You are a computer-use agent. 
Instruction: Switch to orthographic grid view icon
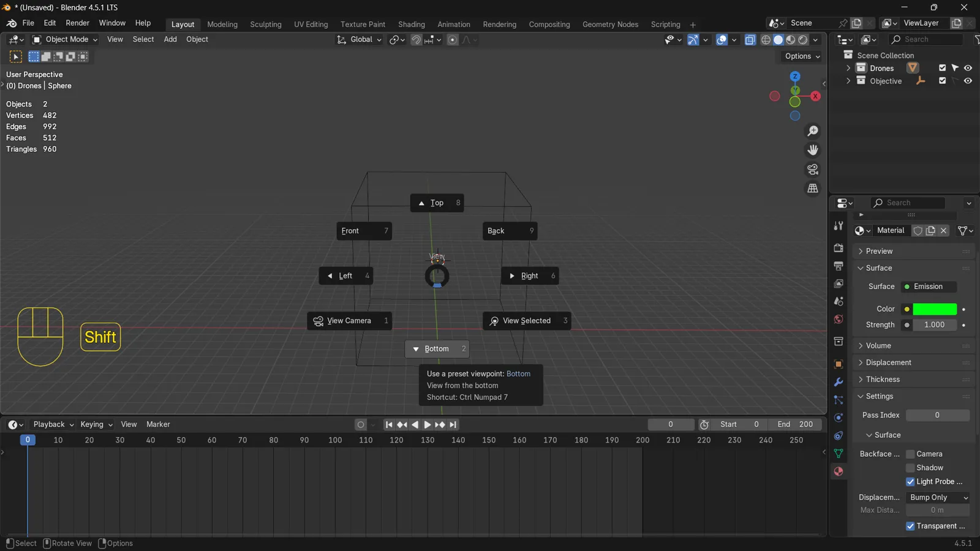tap(813, 188)
